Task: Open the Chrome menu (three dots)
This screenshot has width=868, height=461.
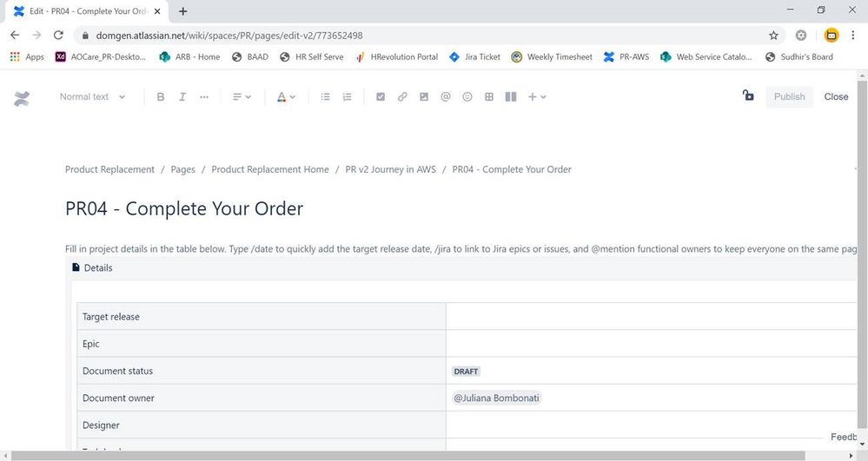Action: point(853,36)
